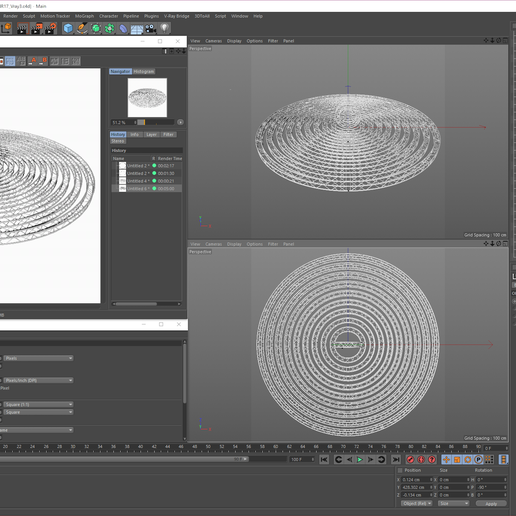Click the Render View clapperboard icon

23,29
